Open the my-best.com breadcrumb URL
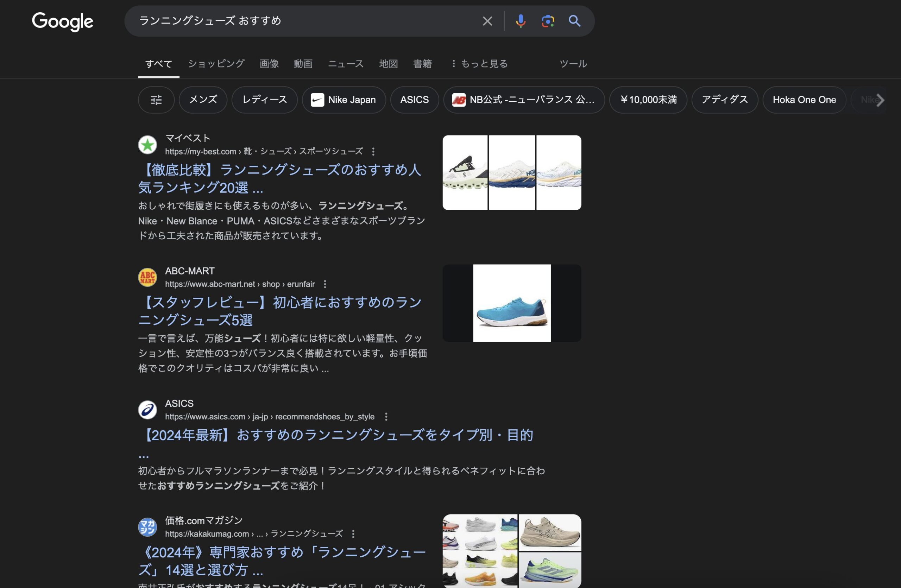Viewport: 901px width, 588px height. 264,152
